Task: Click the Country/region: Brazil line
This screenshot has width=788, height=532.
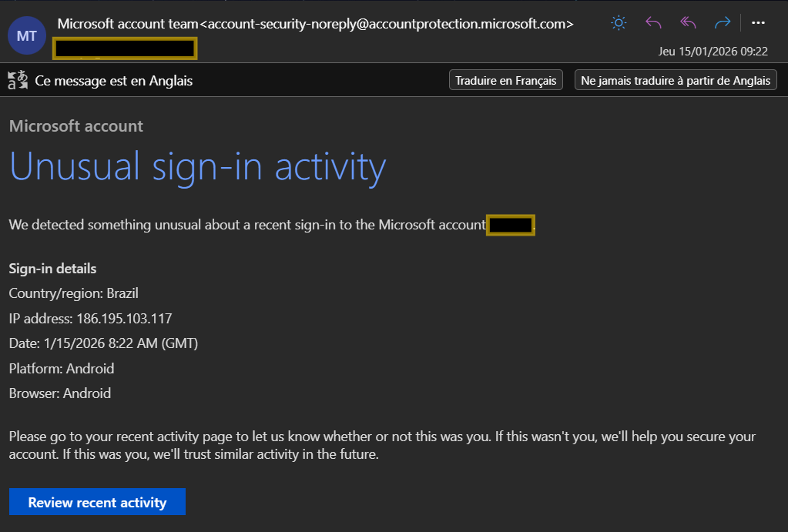Action: point(74,293)
